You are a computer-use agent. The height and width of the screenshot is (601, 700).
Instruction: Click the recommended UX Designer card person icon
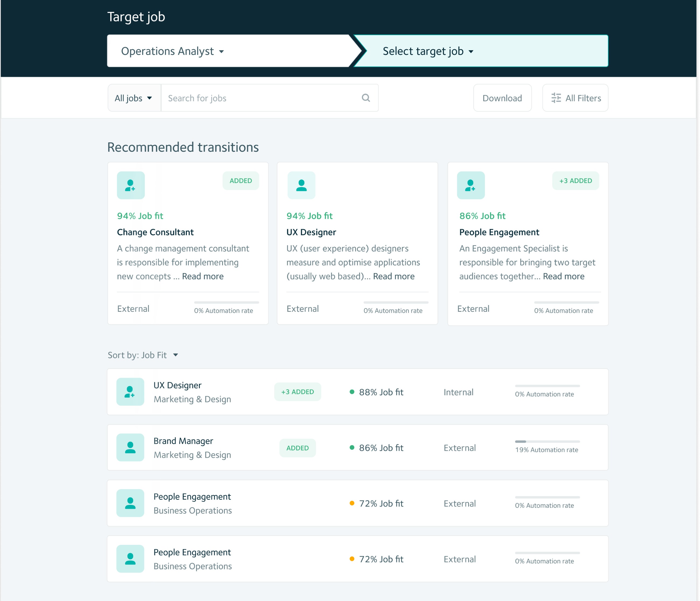tap(301, 185)
